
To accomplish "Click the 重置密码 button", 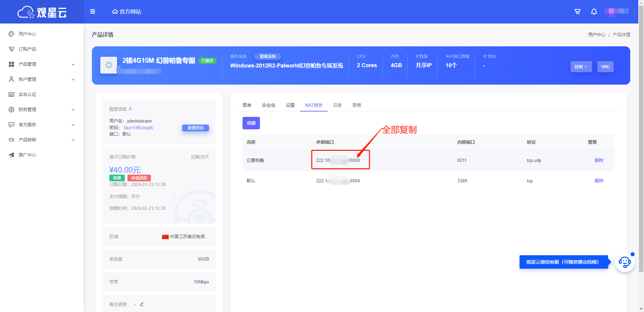I will (x=196, y=128).
